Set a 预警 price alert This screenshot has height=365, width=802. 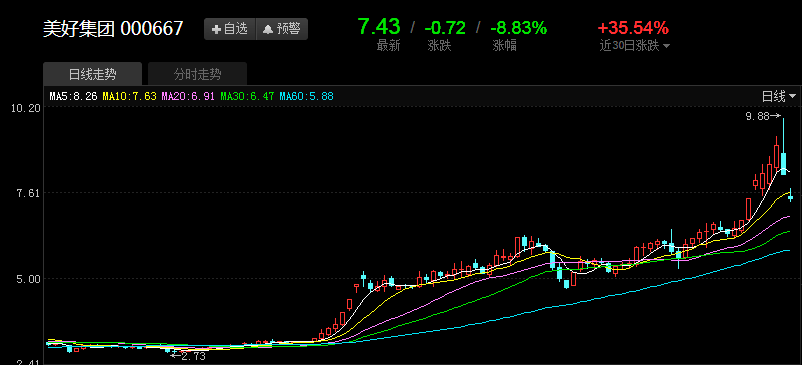coord(282,29)
